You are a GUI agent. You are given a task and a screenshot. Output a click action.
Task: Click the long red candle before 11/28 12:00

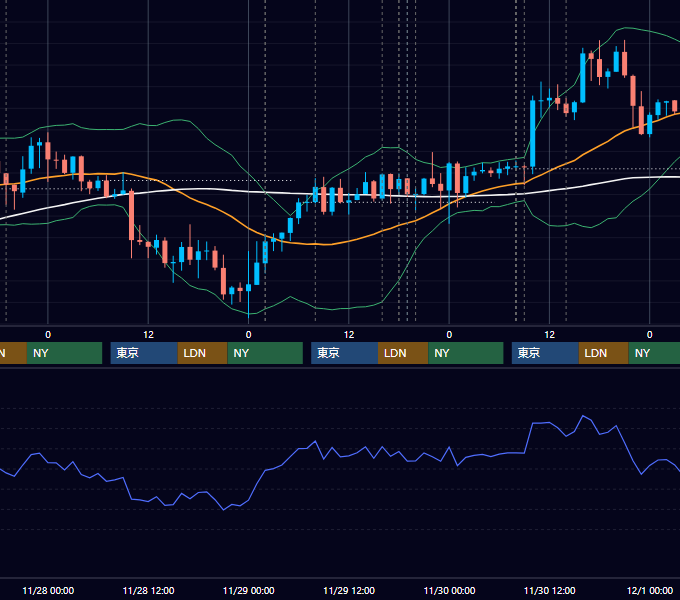coord(131,215)
